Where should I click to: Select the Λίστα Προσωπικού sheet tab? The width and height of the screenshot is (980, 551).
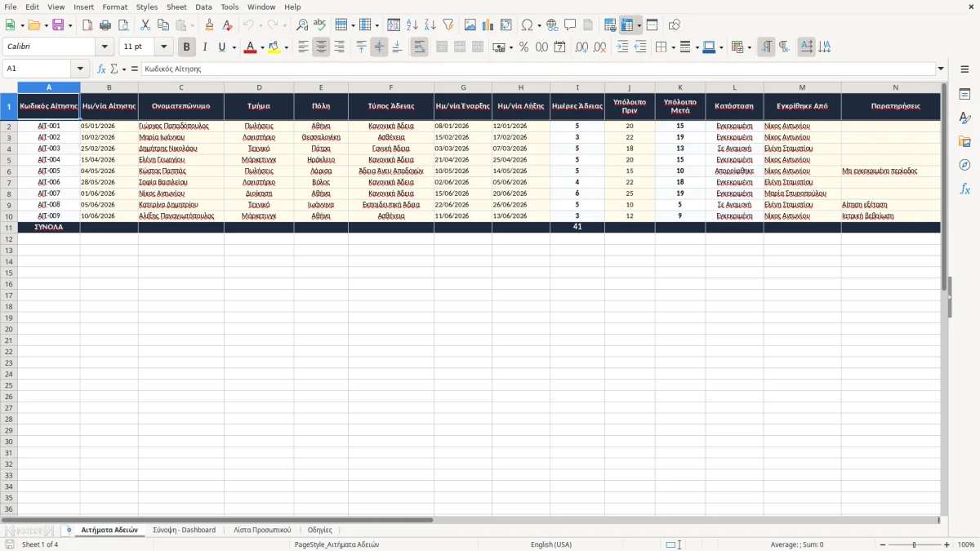click(x=262, y=530)
